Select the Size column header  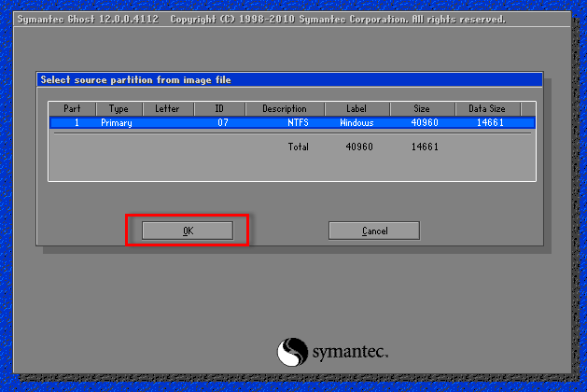click(x=422, y=109)
